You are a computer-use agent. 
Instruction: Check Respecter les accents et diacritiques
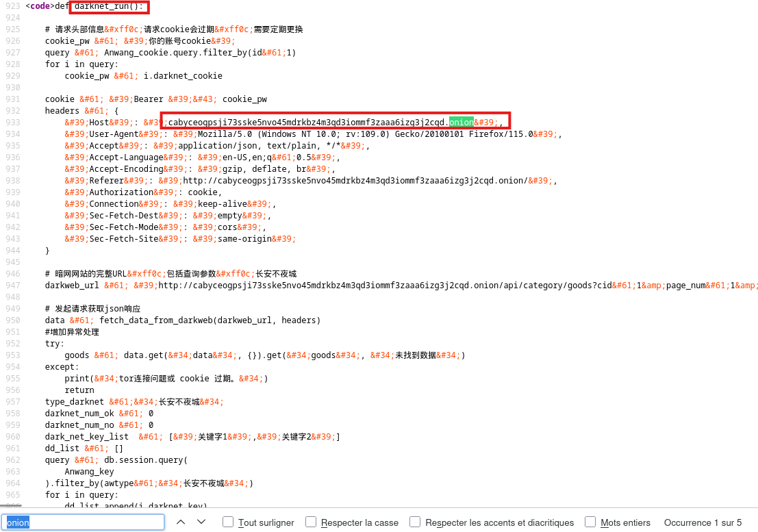[x=415, y=522]
